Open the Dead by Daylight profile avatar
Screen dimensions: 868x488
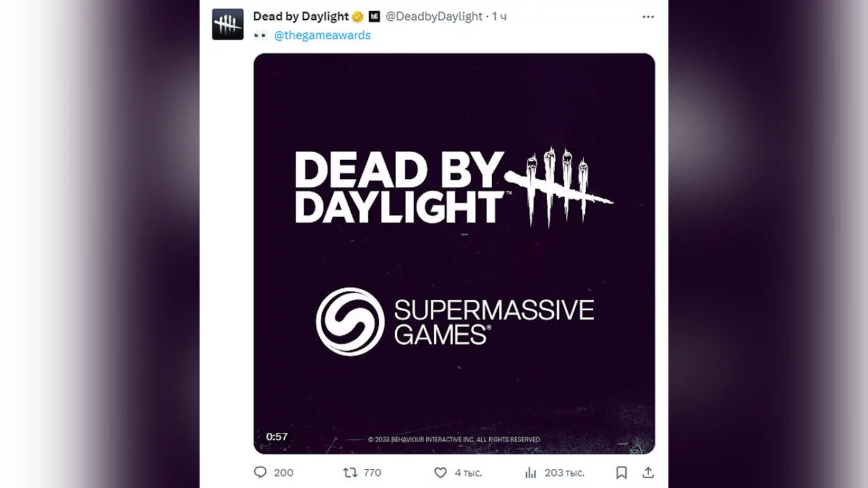(227, 25)
